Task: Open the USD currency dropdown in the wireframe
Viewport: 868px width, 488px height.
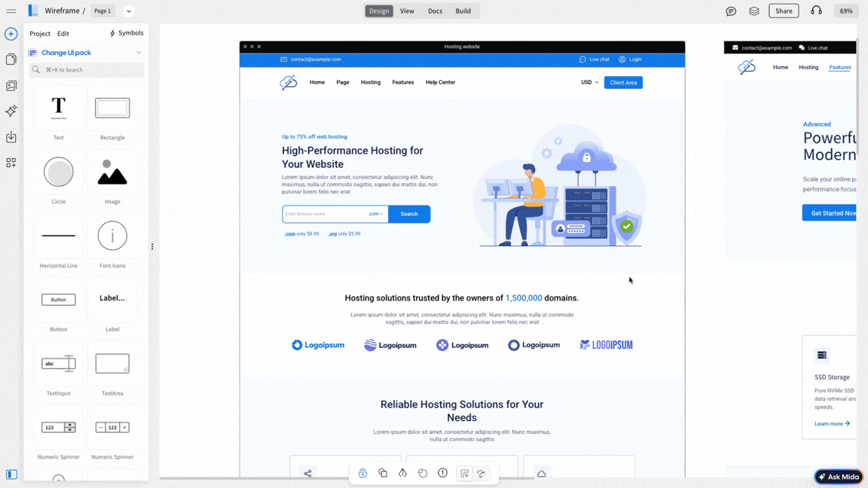Action: point(588,82)
